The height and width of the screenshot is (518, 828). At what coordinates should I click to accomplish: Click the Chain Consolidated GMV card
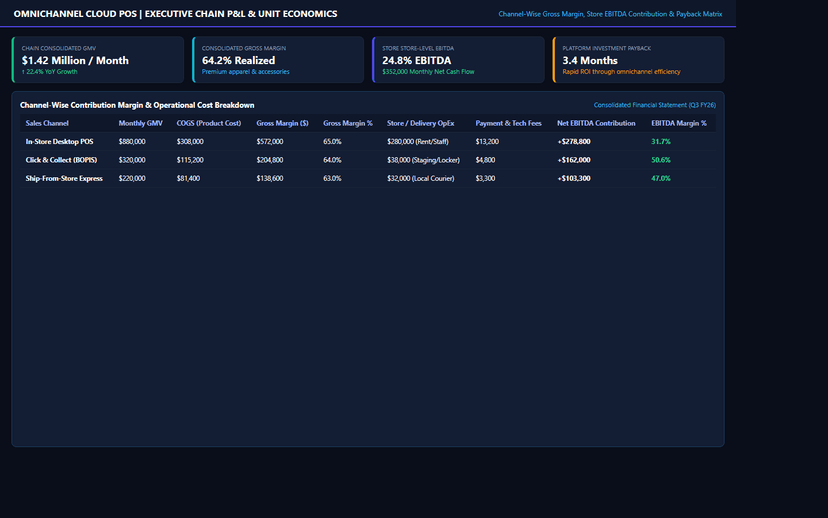(98, 60)
